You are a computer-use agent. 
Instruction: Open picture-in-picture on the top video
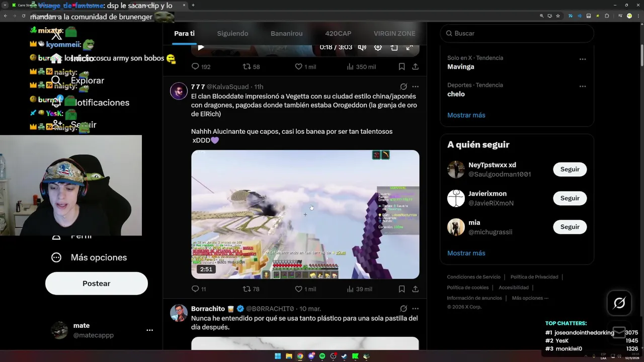(394, 47)
